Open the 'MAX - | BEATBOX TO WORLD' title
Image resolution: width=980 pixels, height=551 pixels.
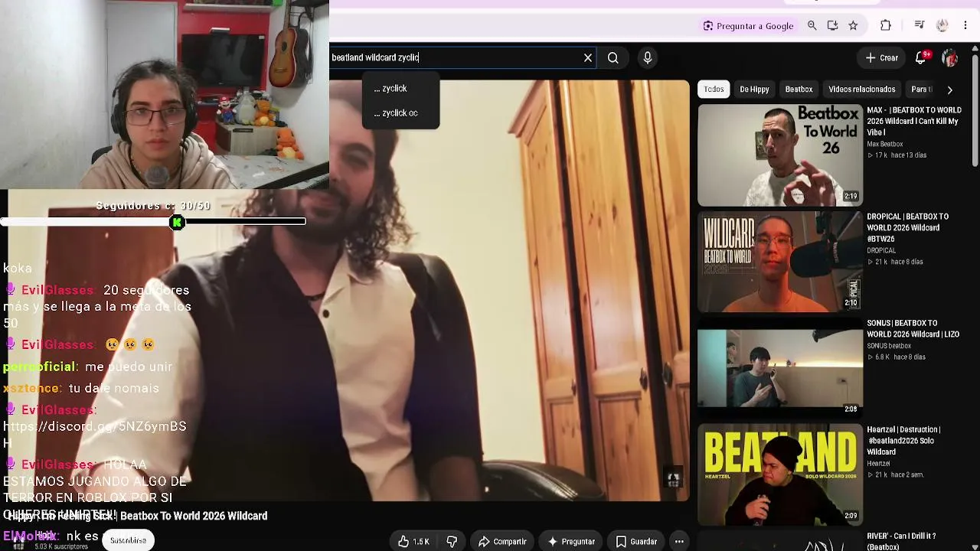pos(914,122)
